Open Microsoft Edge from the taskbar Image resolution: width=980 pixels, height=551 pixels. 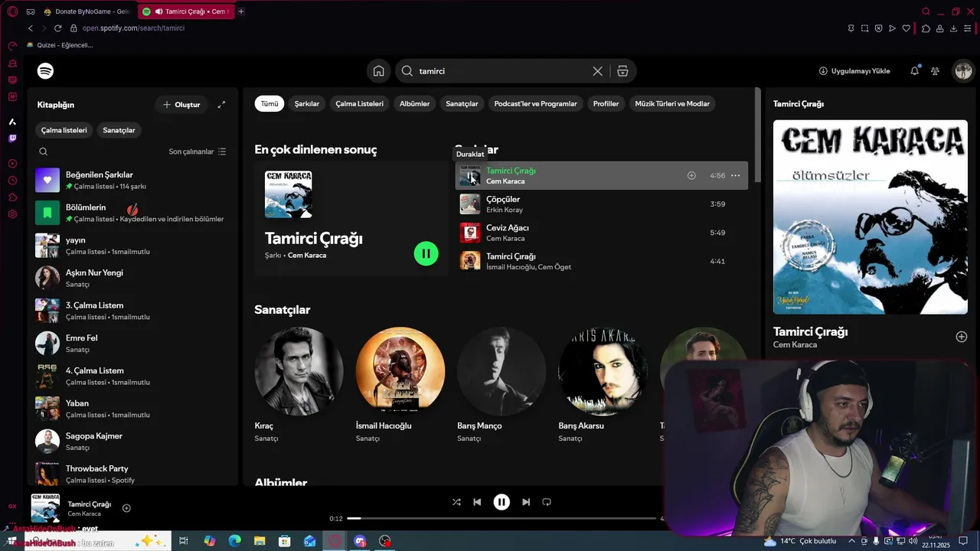[234, 541]
